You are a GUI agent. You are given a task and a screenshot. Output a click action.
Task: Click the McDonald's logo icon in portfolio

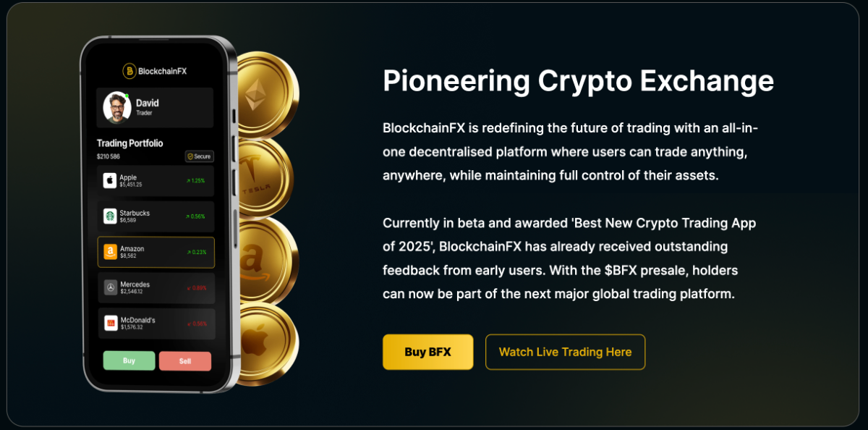point(110,323)
